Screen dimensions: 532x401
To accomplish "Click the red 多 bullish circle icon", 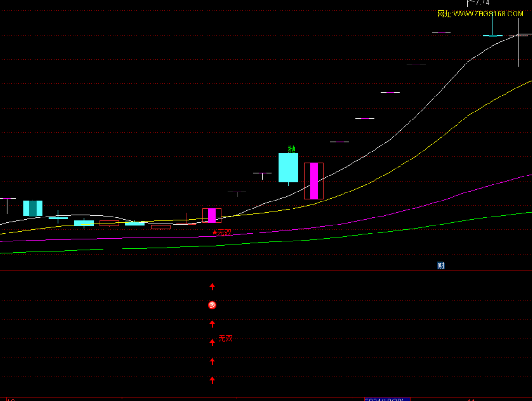I will click(212, 305).
